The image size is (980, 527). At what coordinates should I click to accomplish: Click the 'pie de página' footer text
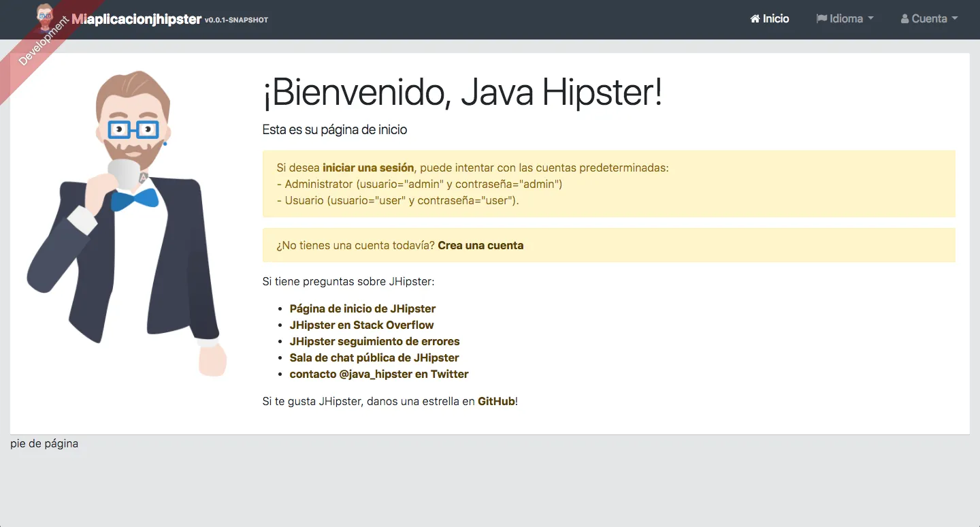pos(44,444)
